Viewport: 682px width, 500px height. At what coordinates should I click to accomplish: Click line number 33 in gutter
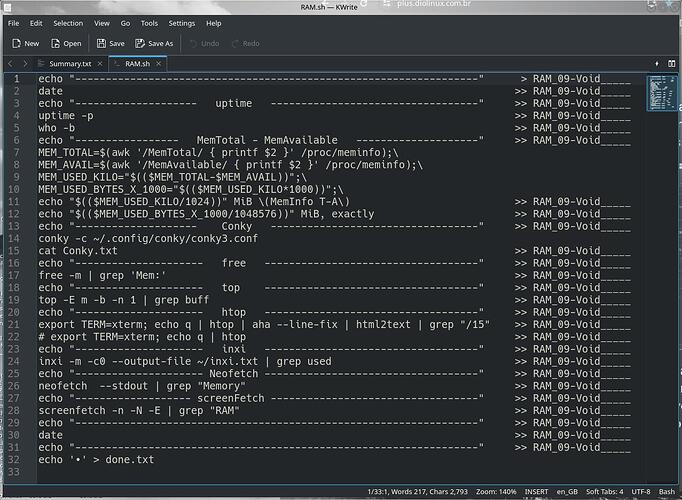point(13,472)
